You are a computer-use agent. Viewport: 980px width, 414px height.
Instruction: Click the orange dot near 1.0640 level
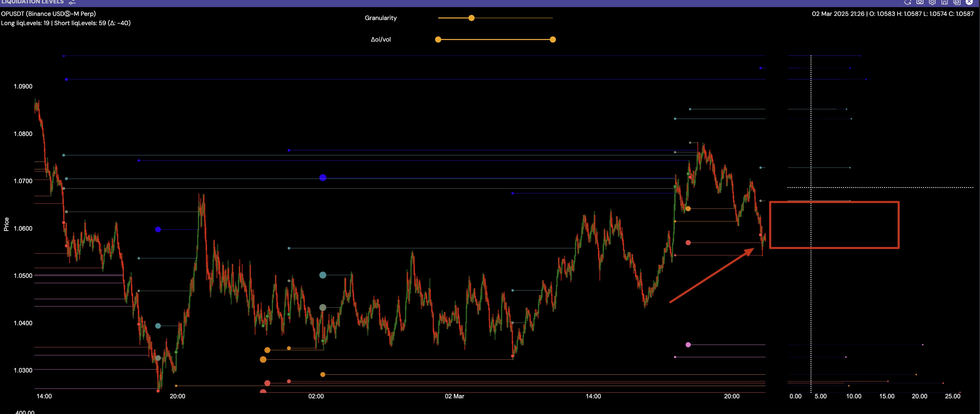click(688, 209)
